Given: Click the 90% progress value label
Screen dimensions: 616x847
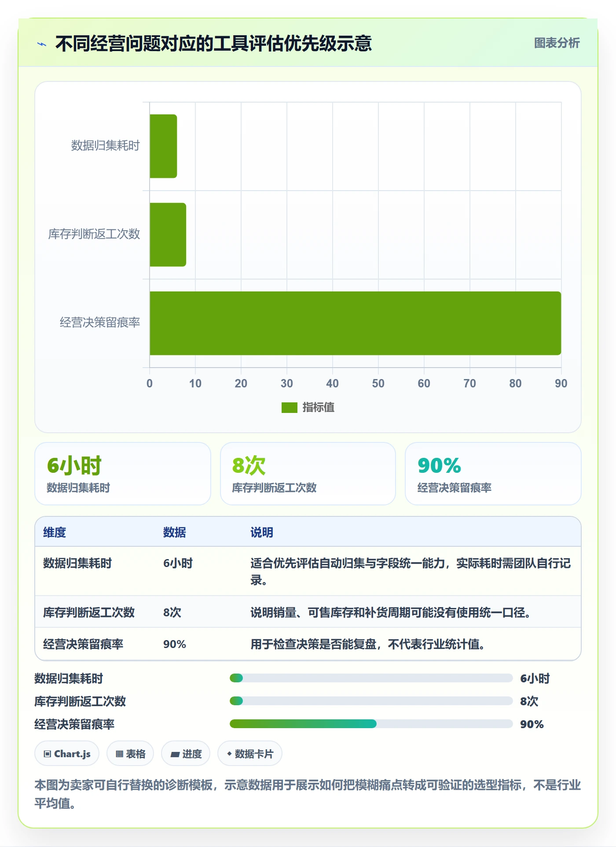Looking at the screenshot, I should click(532, 724).
